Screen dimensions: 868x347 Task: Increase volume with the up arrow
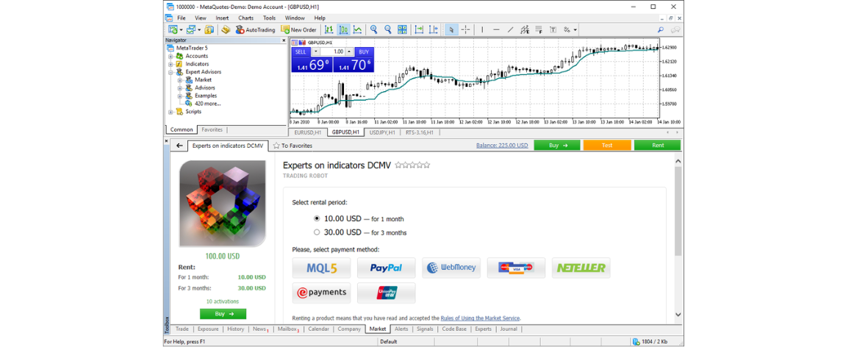coord(349,51)
